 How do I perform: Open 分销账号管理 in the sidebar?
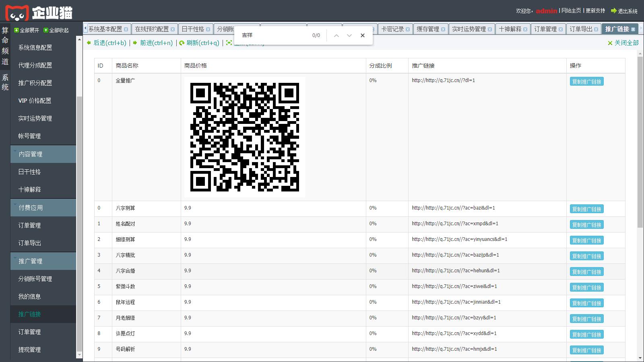pyautogui.click(x=35, y=279)
